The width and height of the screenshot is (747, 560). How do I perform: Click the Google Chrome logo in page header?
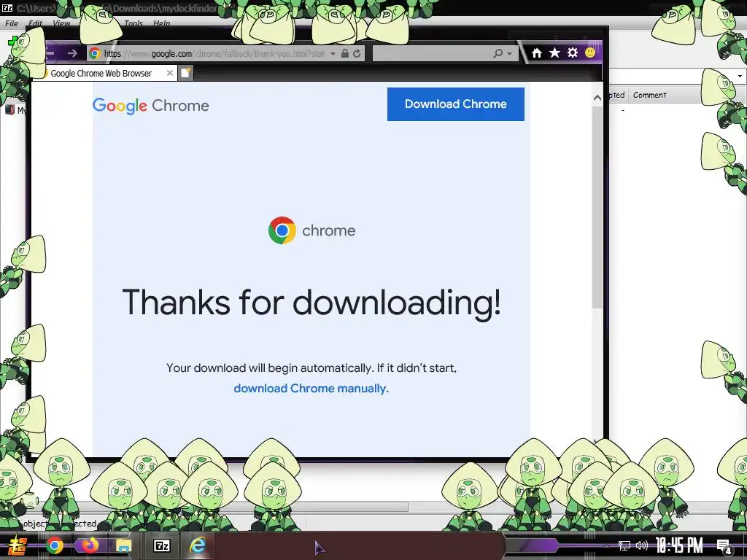150,106
